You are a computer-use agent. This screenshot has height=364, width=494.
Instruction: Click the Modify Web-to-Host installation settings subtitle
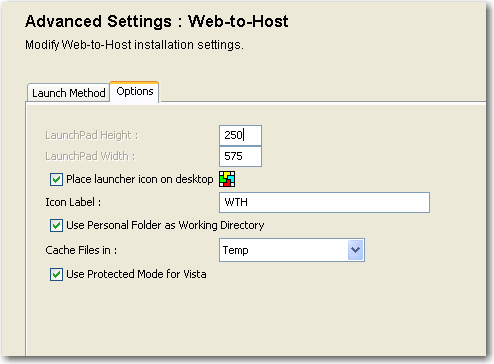134,45
